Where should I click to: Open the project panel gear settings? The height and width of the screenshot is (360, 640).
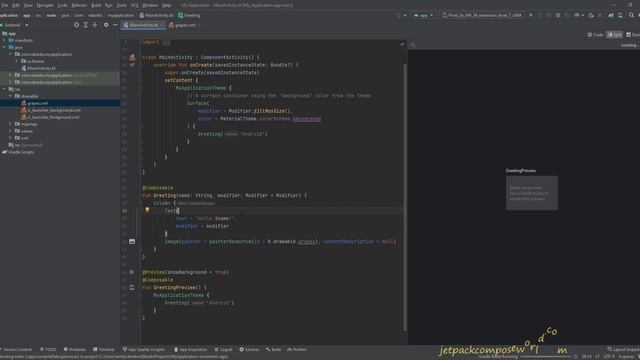pyautogui.click(x=106, y=25)
